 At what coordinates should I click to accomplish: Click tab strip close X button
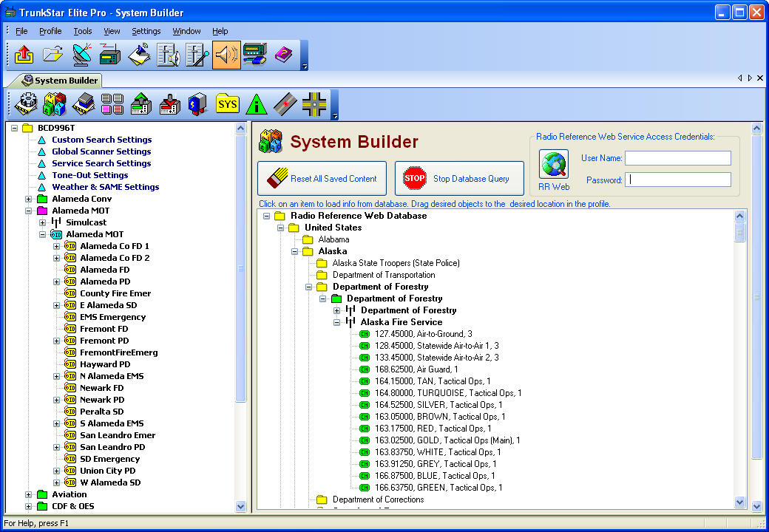tap(759, 78)
